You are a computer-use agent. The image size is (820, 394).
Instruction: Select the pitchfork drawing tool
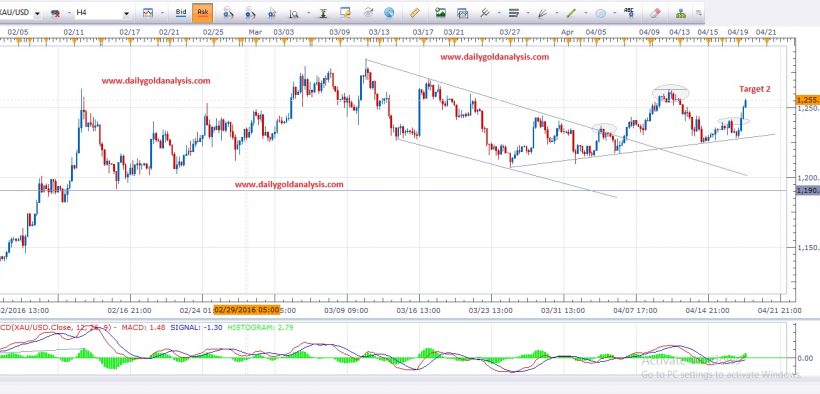[x=485, y=13]
